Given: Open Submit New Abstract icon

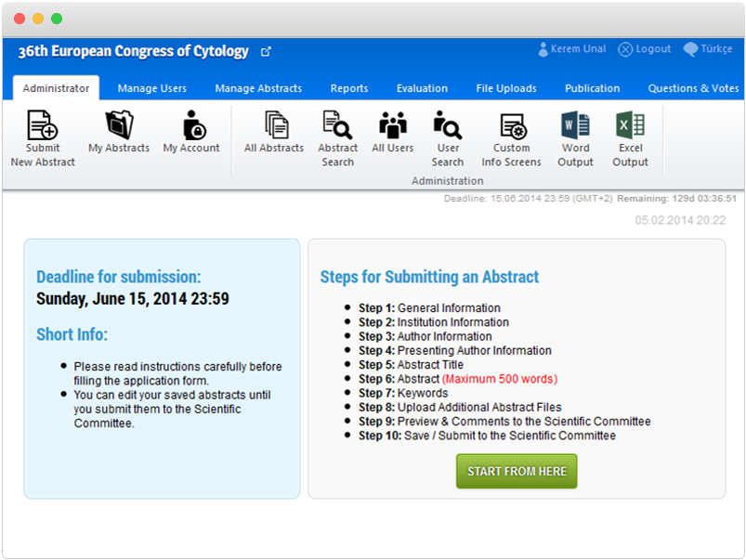Looking at the screenshot, I should pos(43,124).
